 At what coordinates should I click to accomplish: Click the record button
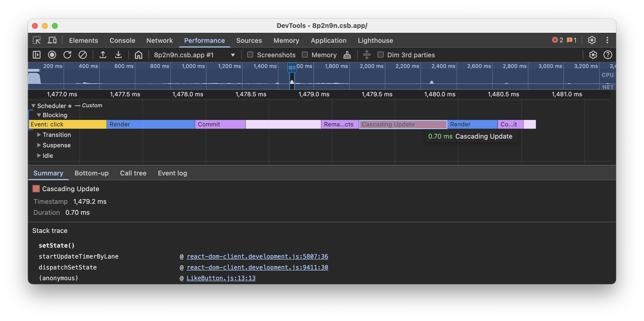tap(52, 55)
